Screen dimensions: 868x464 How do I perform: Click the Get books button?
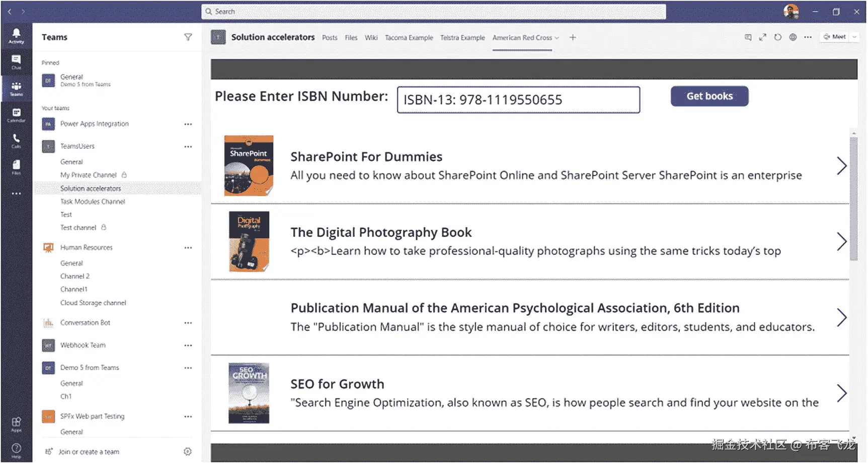709,96
